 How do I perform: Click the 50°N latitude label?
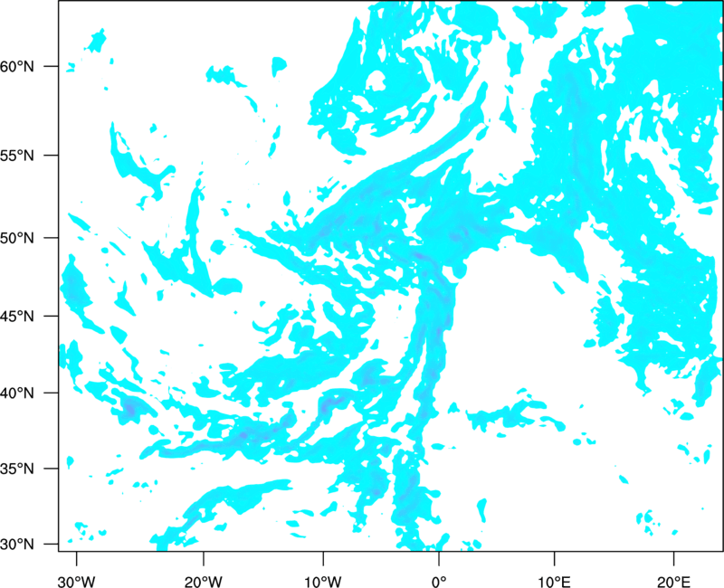tap(16, 238)
